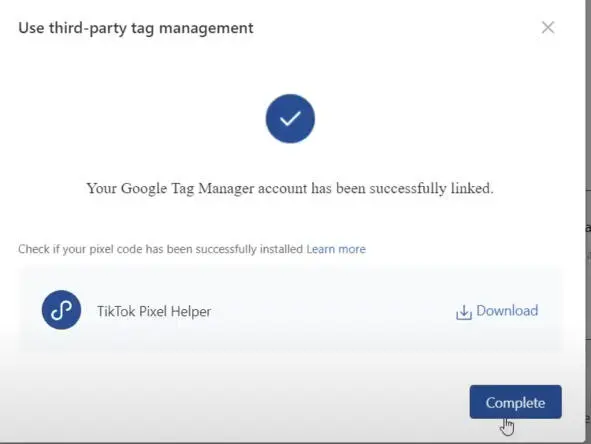
Task: Click the download arrow tray icon
Action: (x=464, y=312)
